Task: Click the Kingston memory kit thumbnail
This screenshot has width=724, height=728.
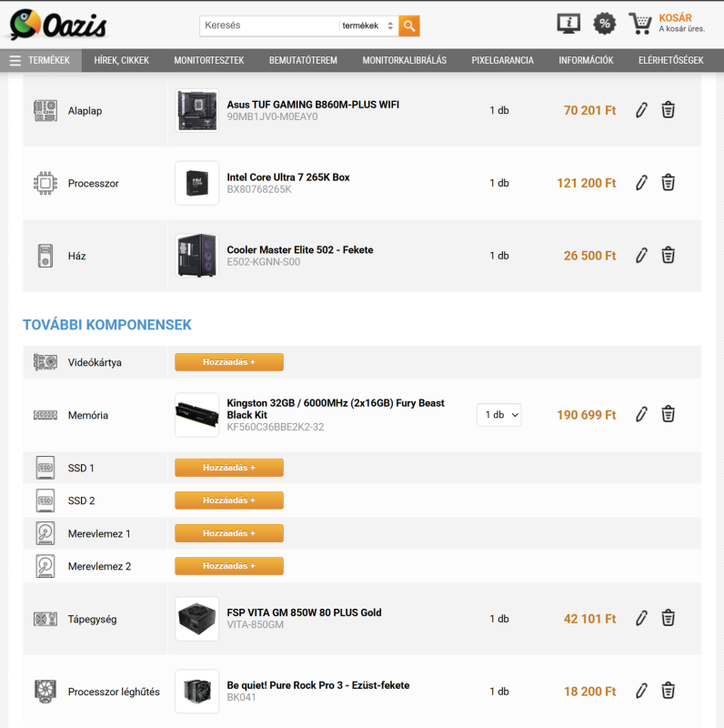Action: [196, 415]
